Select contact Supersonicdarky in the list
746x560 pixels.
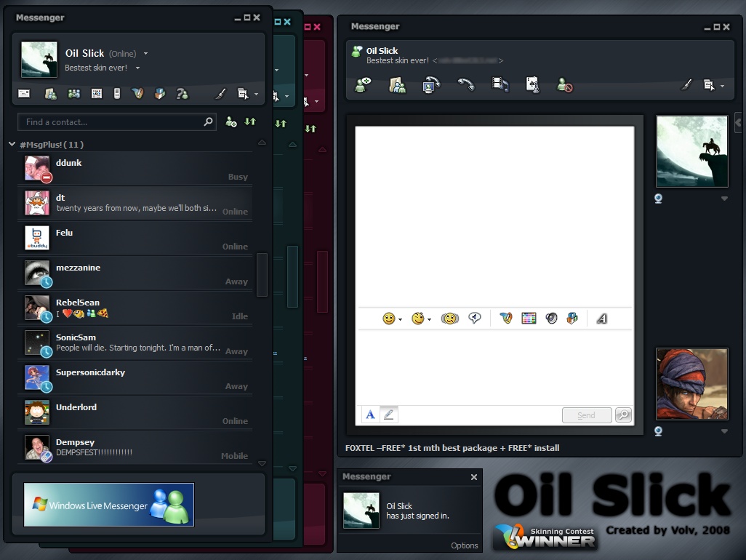135,378
